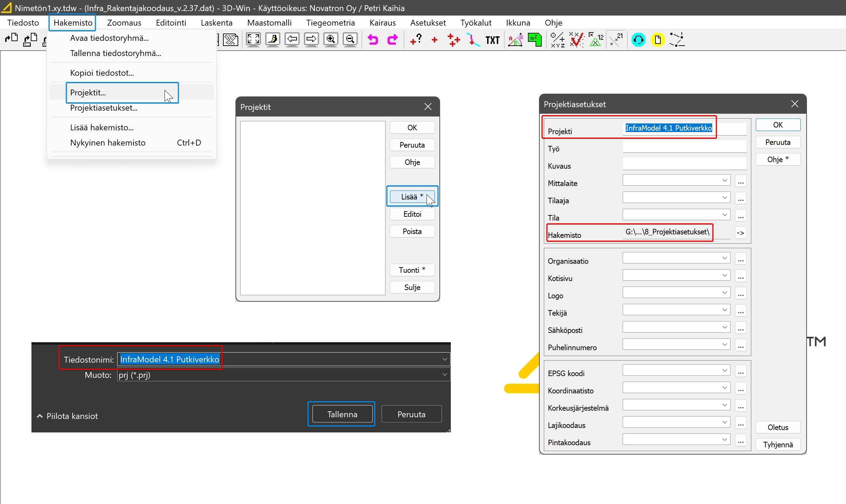
Task: Click Editoi button in Projektit dialog
Action: tap(412, 214)
